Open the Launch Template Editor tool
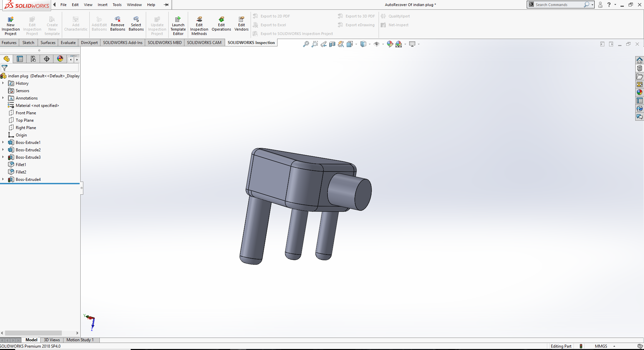Image resolution: width=644 pixels, height=350 pixels. click(178, 20)
